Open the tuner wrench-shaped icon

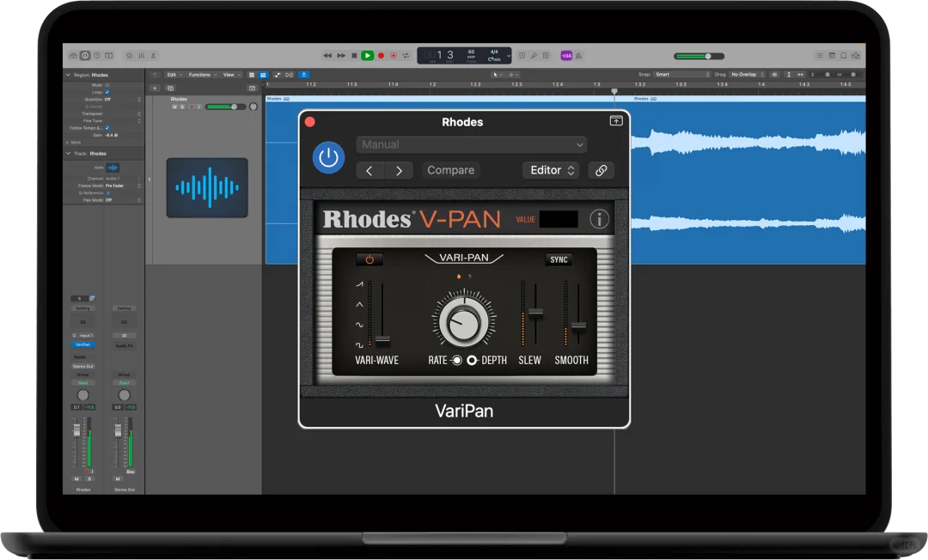pos(534,56)
